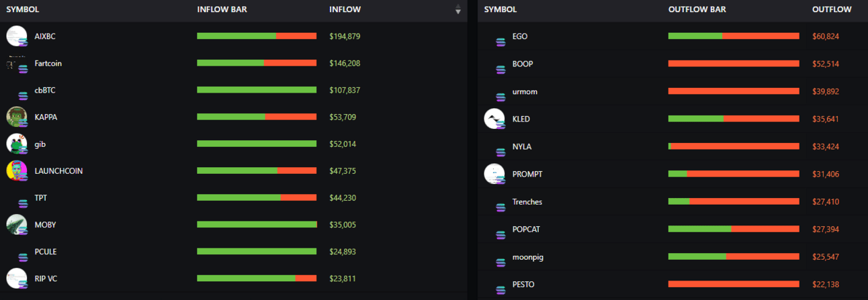Image resolution: width=868 pixels, height=300 pixels.
Task: Click the $194,879 inflow value
Action: (345, 36)
